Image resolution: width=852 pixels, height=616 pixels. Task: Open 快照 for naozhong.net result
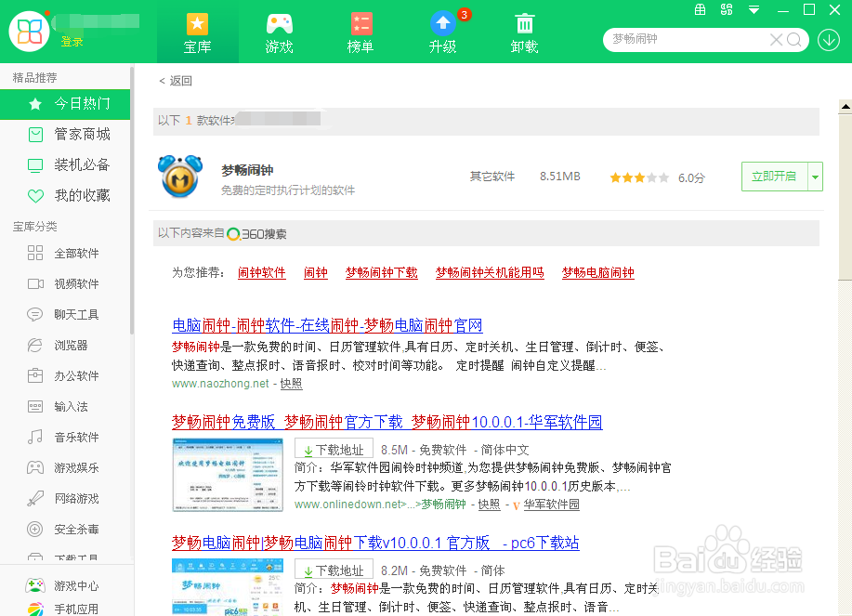tap(291, 384)
